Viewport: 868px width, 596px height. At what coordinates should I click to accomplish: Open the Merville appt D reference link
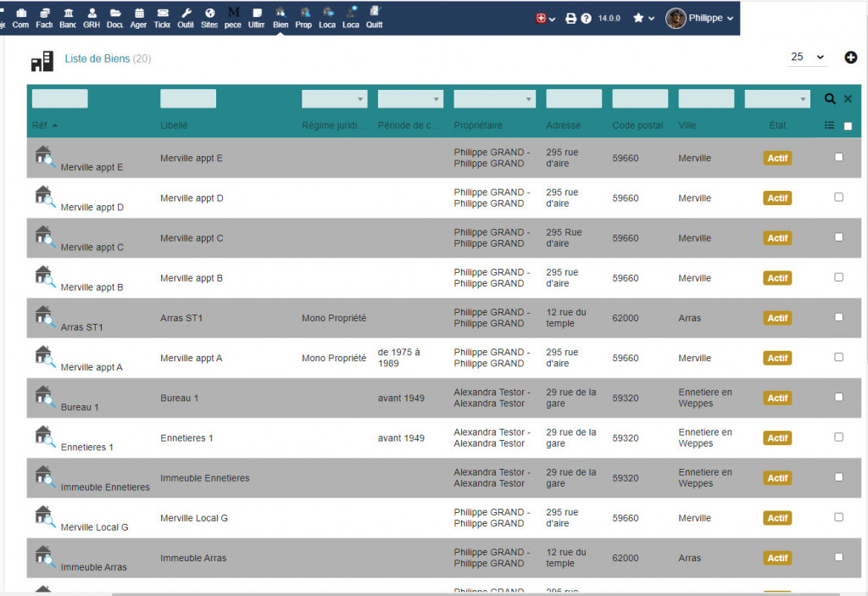[x=92, y=207]
